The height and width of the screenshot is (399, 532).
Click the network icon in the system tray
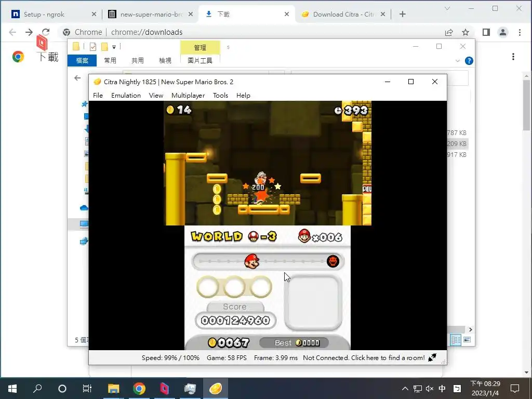point(418,389)
